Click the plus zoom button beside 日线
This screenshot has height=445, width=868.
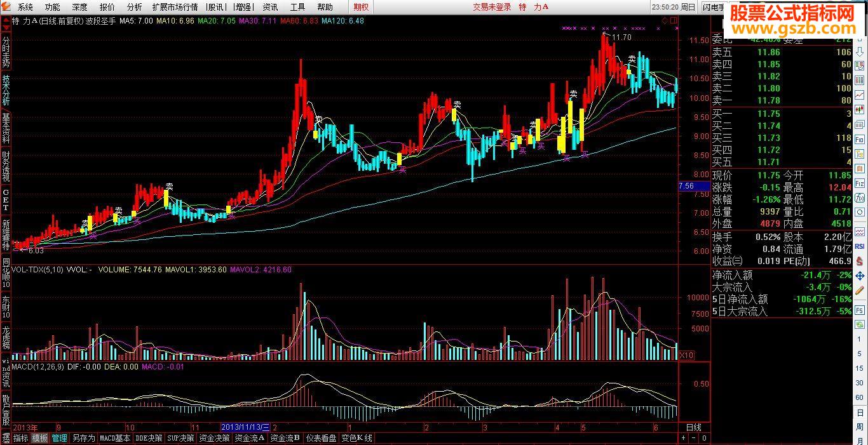point(684,438)
